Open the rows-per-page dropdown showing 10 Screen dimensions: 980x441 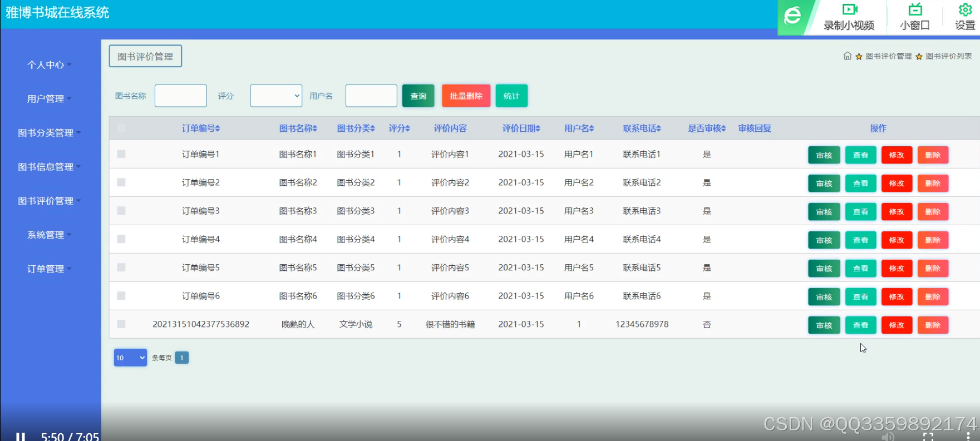click(130, 358)
